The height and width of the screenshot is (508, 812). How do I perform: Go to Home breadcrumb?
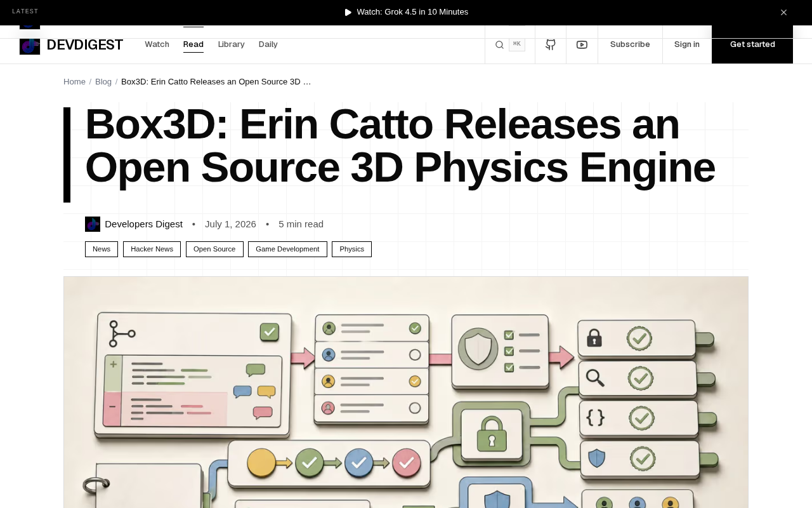[74, 82]
